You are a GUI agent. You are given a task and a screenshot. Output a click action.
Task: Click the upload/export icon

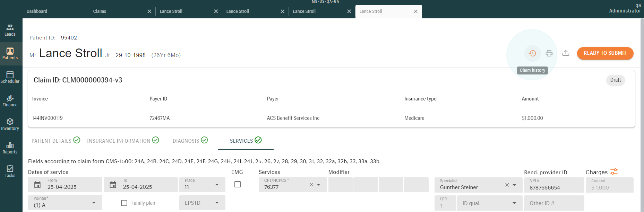566,53
